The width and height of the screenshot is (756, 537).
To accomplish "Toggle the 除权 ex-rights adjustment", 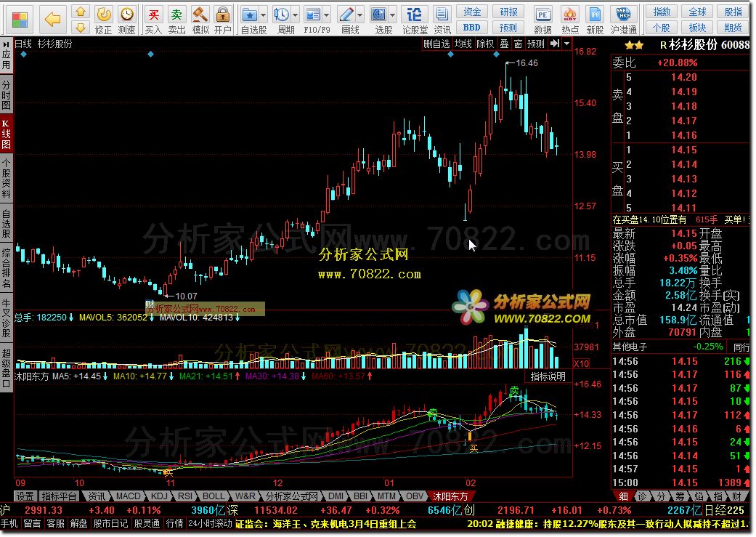I will pyautogui.click(x=485, y=44).
